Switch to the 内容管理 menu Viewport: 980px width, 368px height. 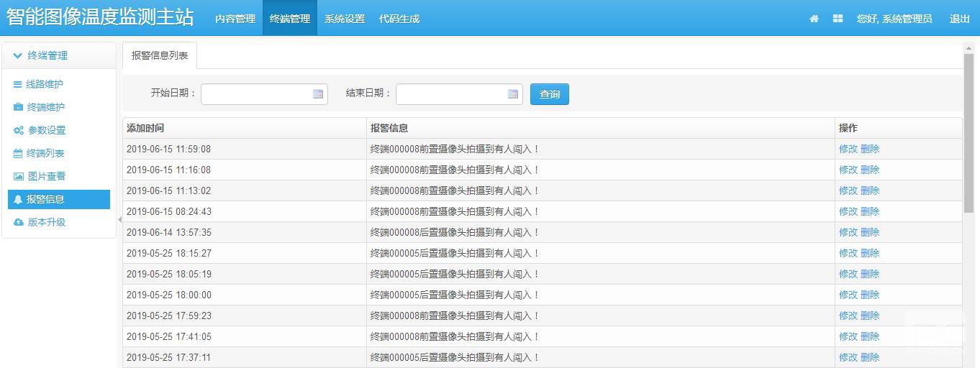[x=235, y=19]
